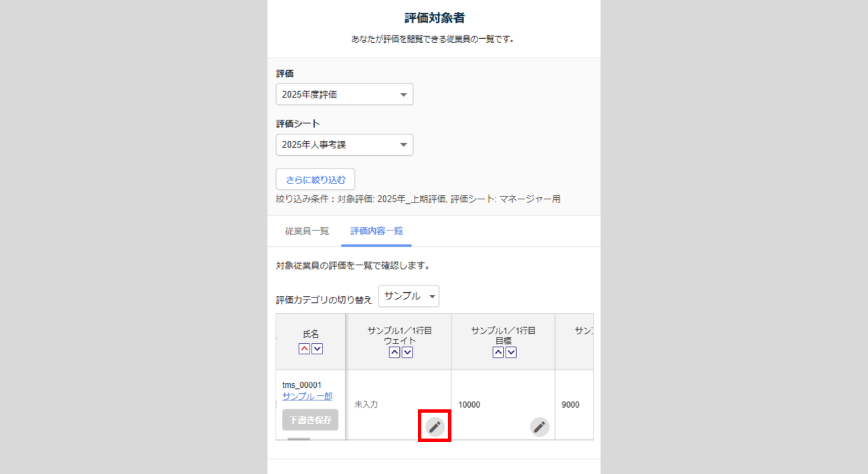Image resolution: width=868 pixels, height=474 pixels.
Task: Sort ウェイト column ascending with up arrow
Action: point(395,352)
